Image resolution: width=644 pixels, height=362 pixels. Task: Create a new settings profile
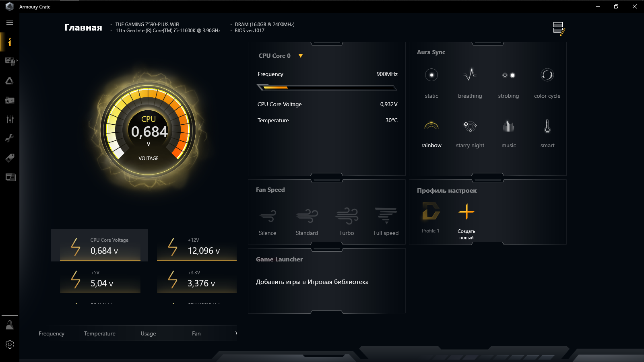(x=466, y=222)
